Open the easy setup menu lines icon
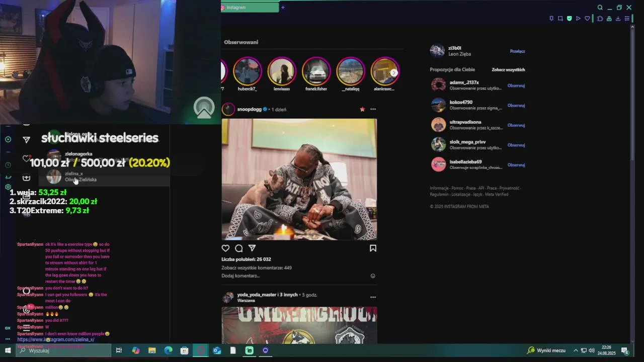 [627, 19]
